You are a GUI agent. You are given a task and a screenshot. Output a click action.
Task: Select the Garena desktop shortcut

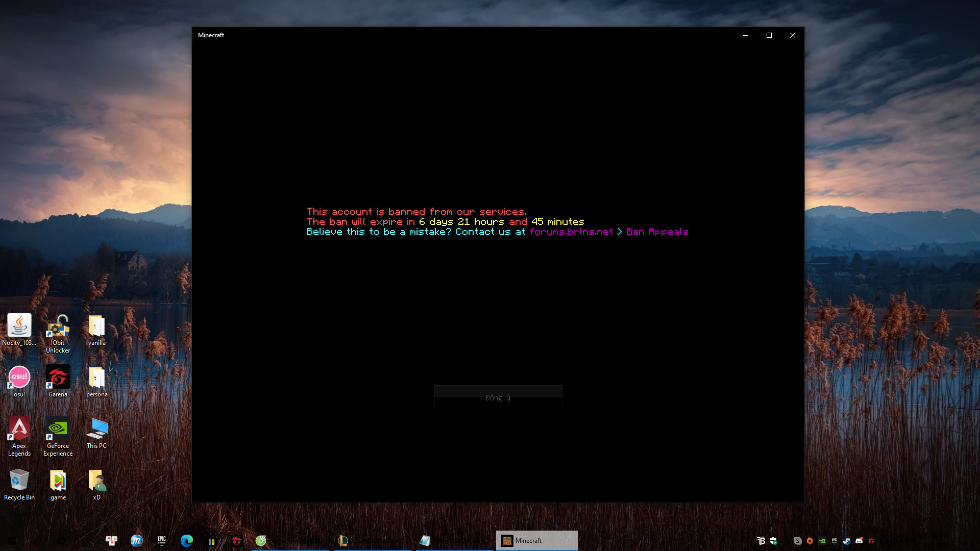[x=58, y=382]
